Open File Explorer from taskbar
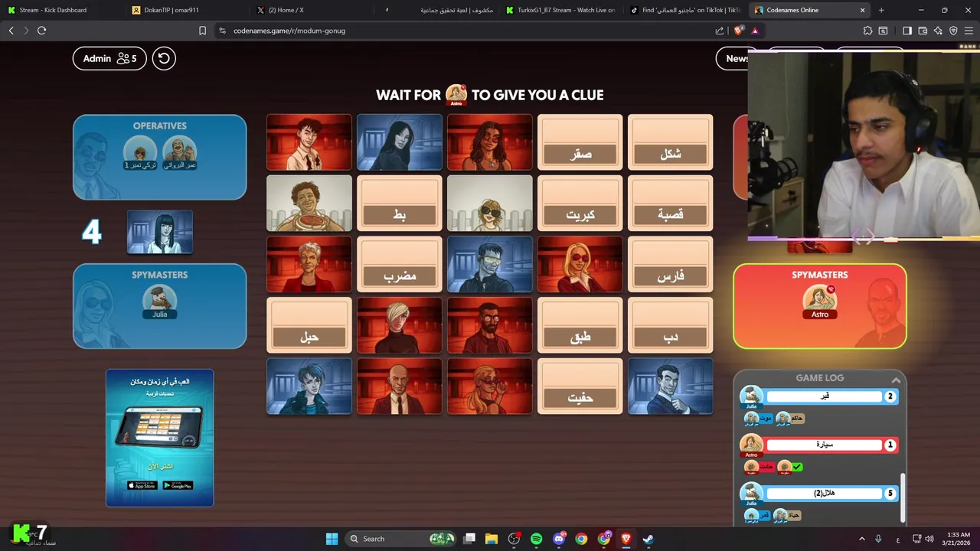 coord(492,539)
